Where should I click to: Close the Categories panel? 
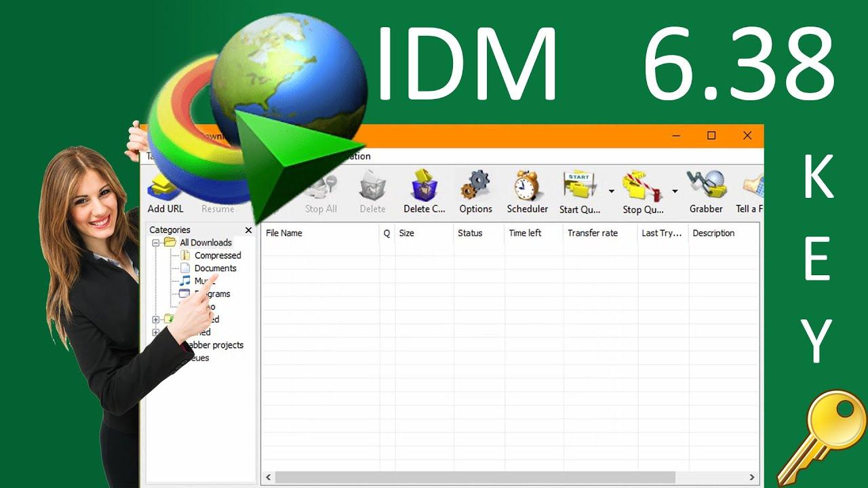click(248, 230)
